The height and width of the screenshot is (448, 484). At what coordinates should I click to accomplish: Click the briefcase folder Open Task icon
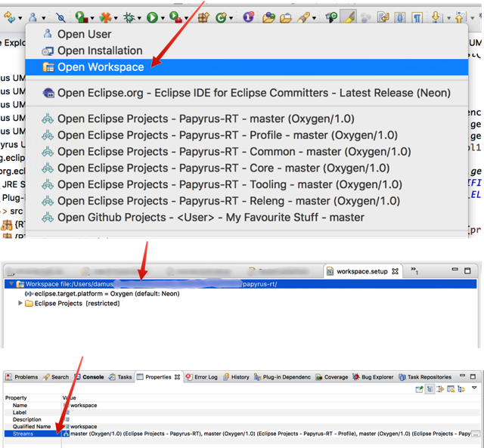tap(286, 18)
